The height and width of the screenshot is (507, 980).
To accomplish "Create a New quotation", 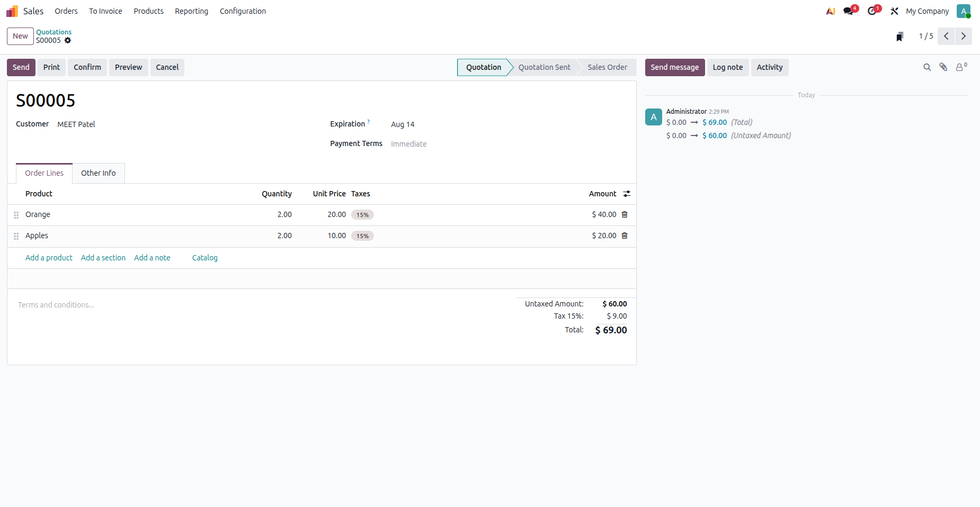I will click(20, 36).
